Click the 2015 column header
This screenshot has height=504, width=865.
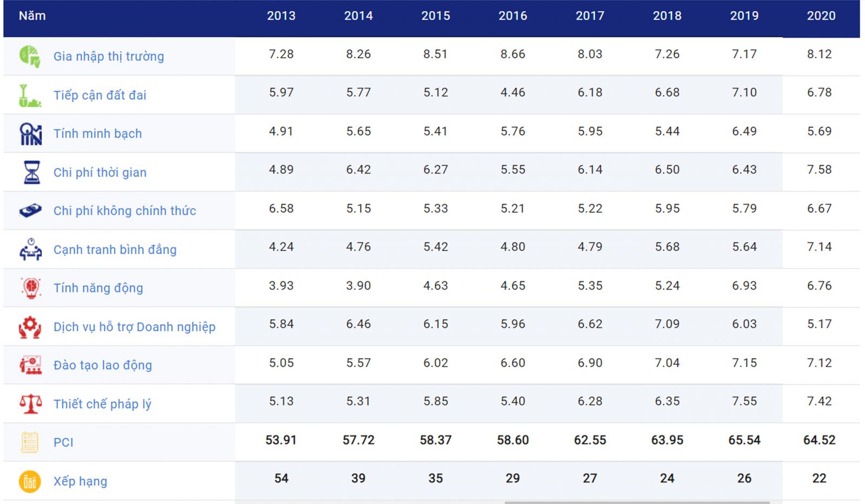(x=436, y=16)
